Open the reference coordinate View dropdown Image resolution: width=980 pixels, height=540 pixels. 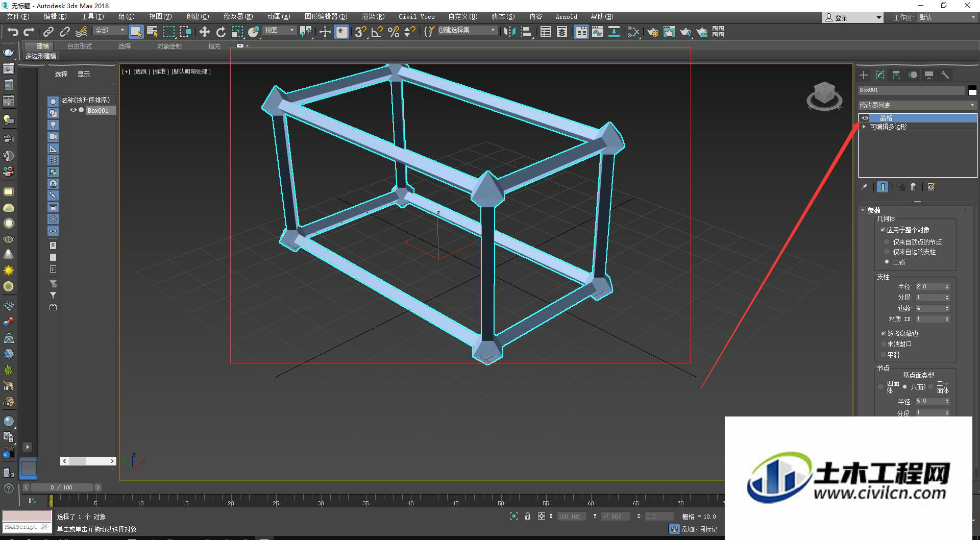coord(280,31)
